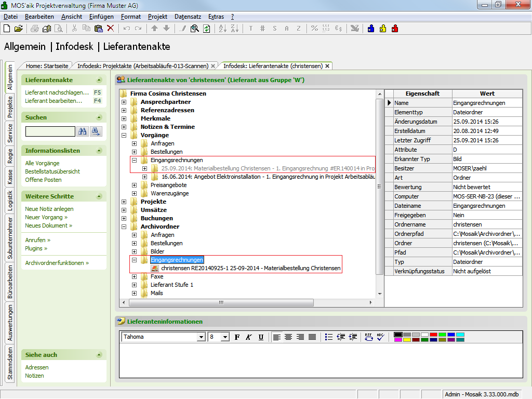Select the red color swatch
Screen dimensions: 532x399
tap(433, 335)
